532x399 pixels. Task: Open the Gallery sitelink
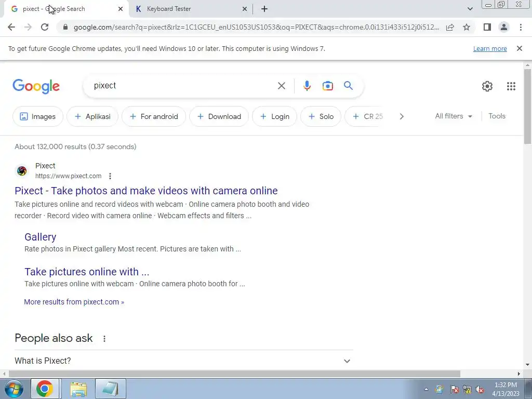[41, 237]
